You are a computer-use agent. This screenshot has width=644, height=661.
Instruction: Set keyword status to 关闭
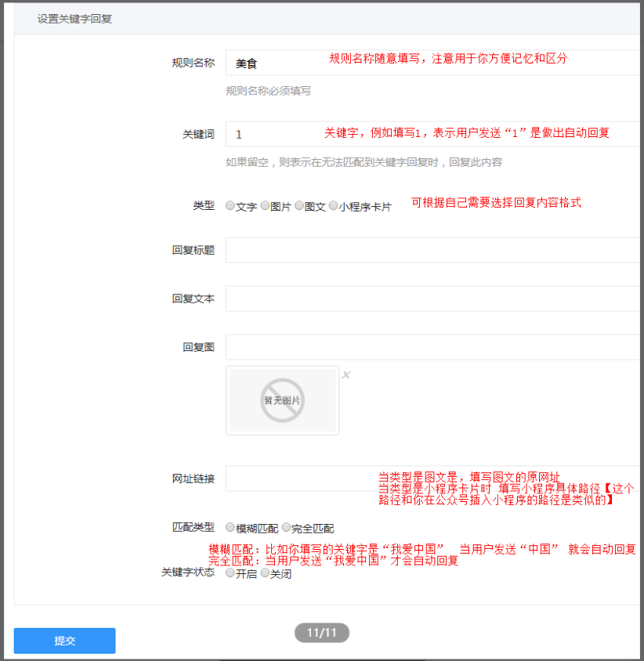(265, 573)
